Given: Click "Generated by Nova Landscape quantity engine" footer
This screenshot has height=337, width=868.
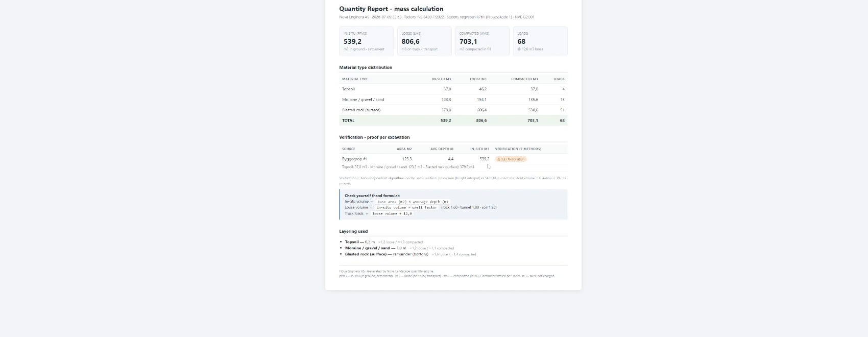Looking at the screenshot, I should 400,271.
